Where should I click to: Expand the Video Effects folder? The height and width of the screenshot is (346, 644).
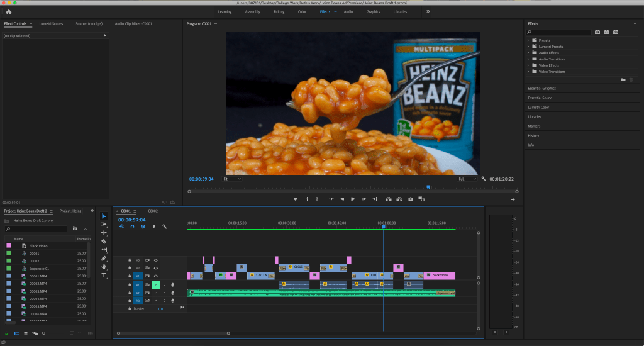click(x=528, y=65)
